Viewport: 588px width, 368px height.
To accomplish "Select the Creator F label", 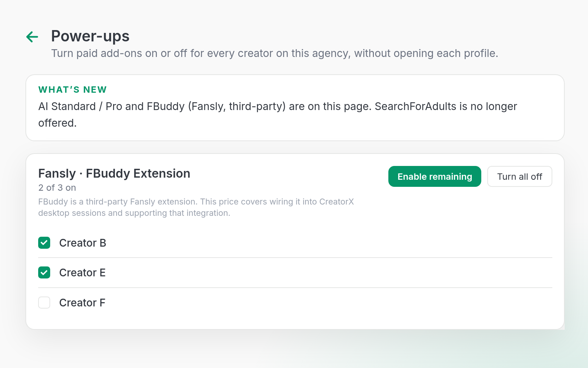I will pyautogui.click(x=82, y=303).
